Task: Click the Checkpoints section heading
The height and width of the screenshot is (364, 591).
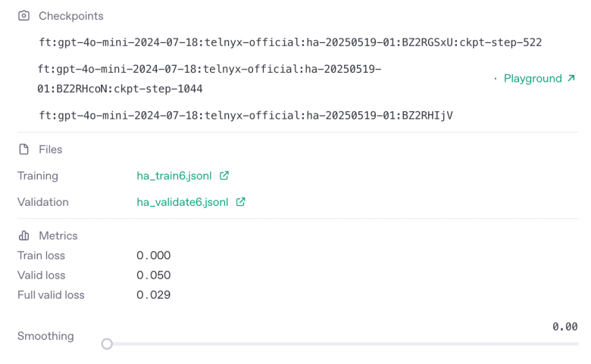Action: pos(71,16)
